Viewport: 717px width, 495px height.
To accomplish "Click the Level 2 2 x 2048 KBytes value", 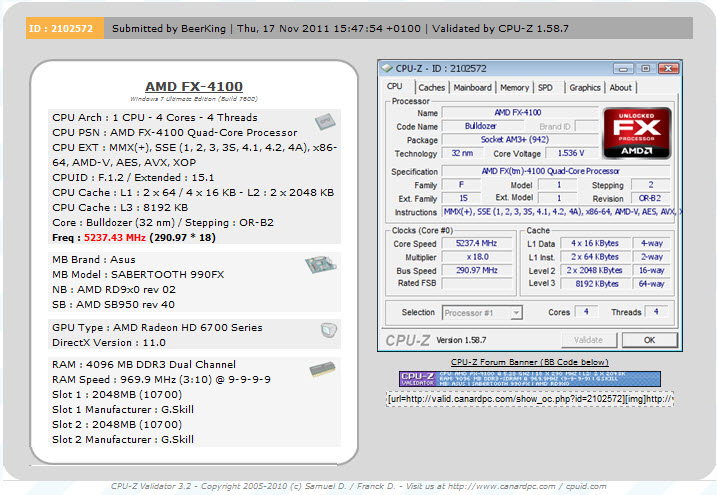I will pyautogui.click(x=595, y=271).
